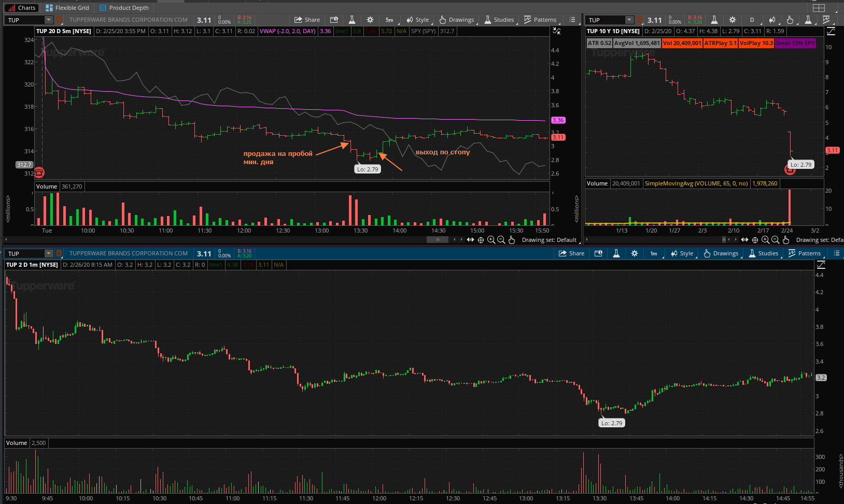Click the phone alert icon on 5m chart

(x=39, y=172)
